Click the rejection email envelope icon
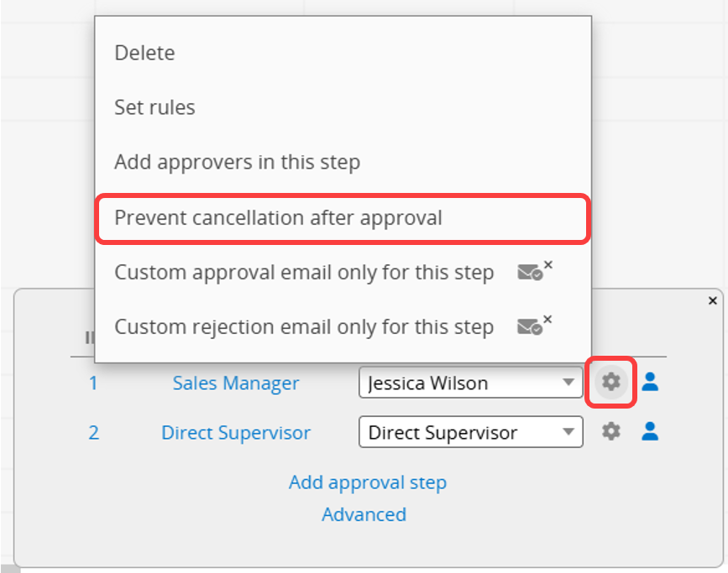The image size is (728, 573). tap(534, 326)
